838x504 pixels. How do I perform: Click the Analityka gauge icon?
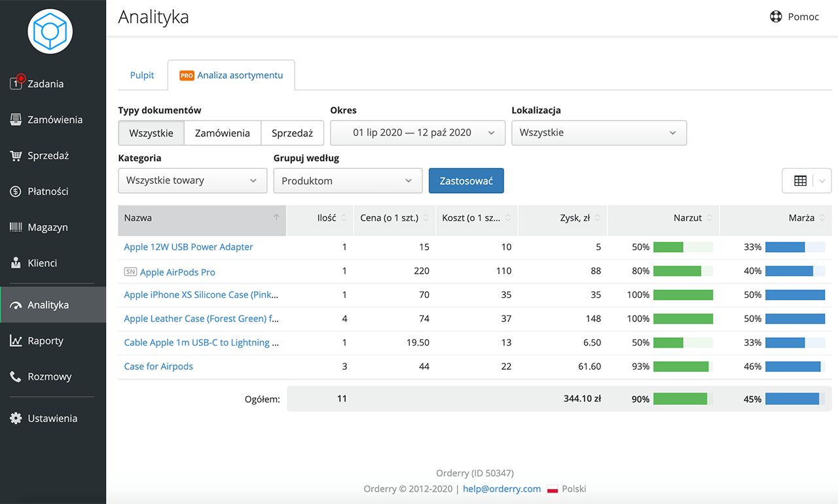16,305
